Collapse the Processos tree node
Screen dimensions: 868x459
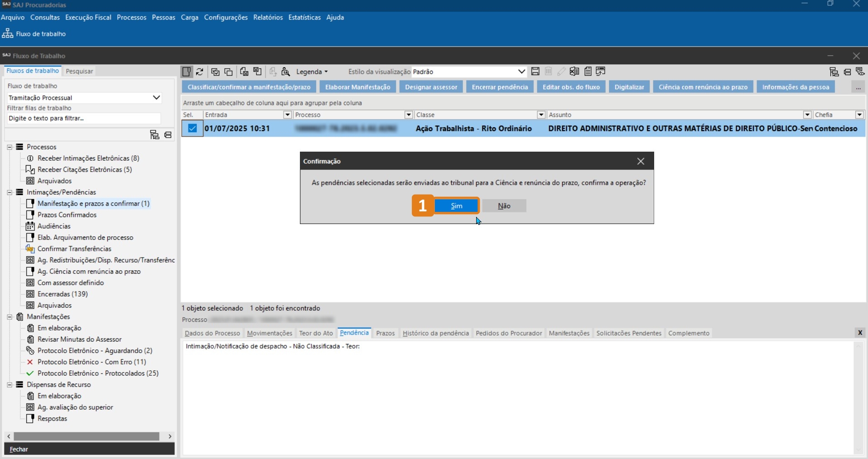point(10,147)
